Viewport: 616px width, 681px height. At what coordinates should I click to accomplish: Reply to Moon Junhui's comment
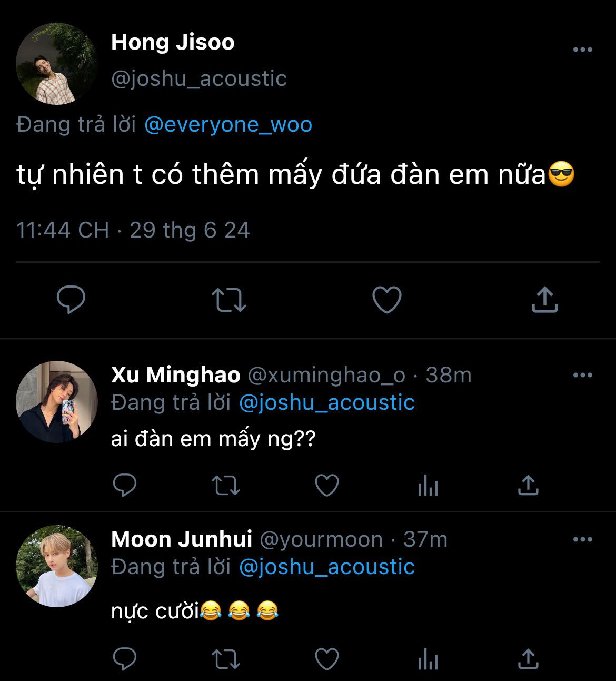click(x=125, y=658)
